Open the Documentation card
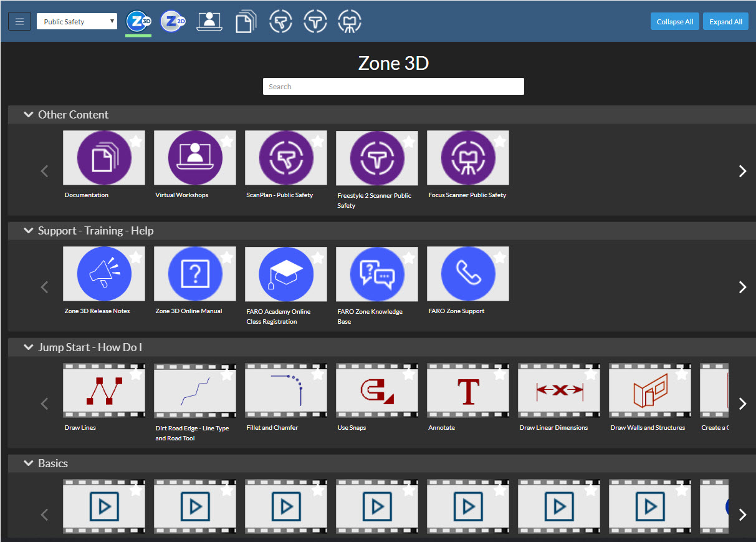Screen dimensions: 756x542 click(104, 158)
